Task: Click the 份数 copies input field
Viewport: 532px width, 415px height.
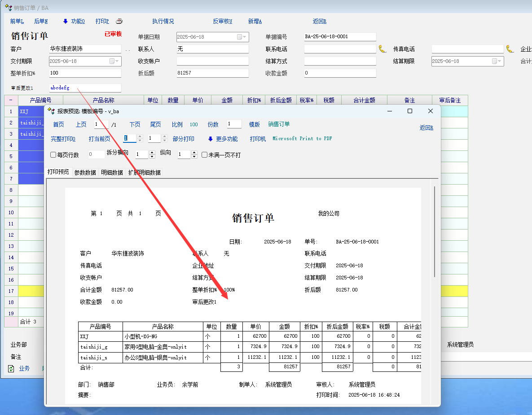Action: point(234,124)
